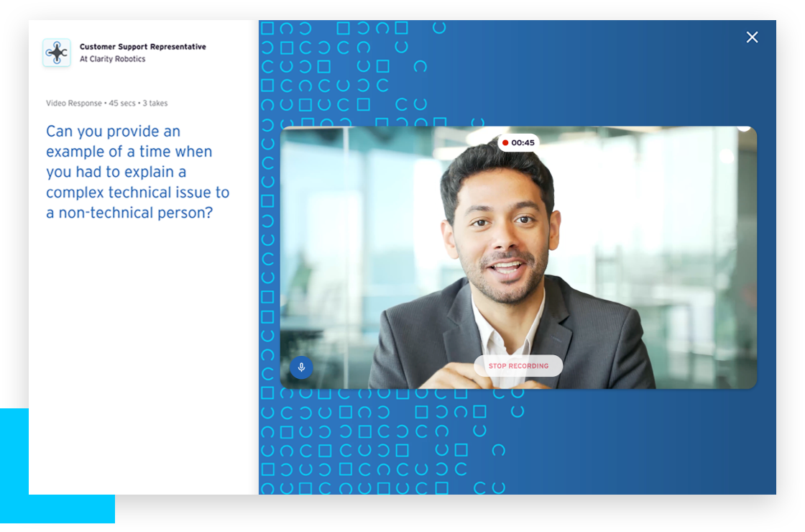Image resolution: width=805 pixels, height=532 pixels.
Task: Click the 3 takes text
Action: 154,104
